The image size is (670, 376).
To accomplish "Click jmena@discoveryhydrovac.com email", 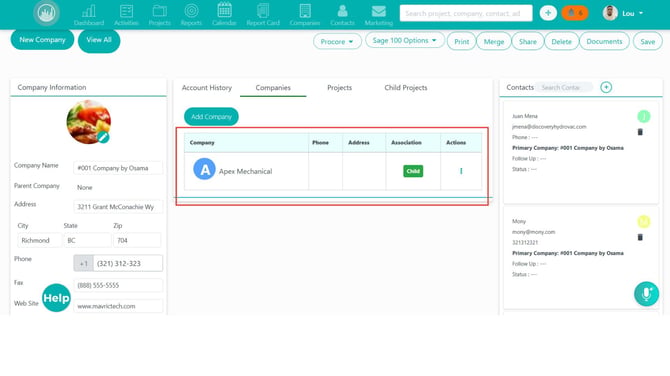I will click(x=549, y=126).
